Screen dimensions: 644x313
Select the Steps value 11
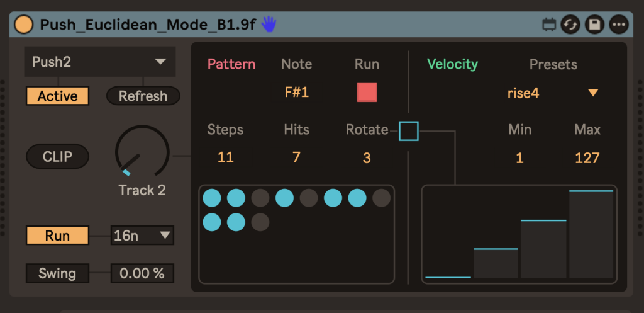[225, 157]
